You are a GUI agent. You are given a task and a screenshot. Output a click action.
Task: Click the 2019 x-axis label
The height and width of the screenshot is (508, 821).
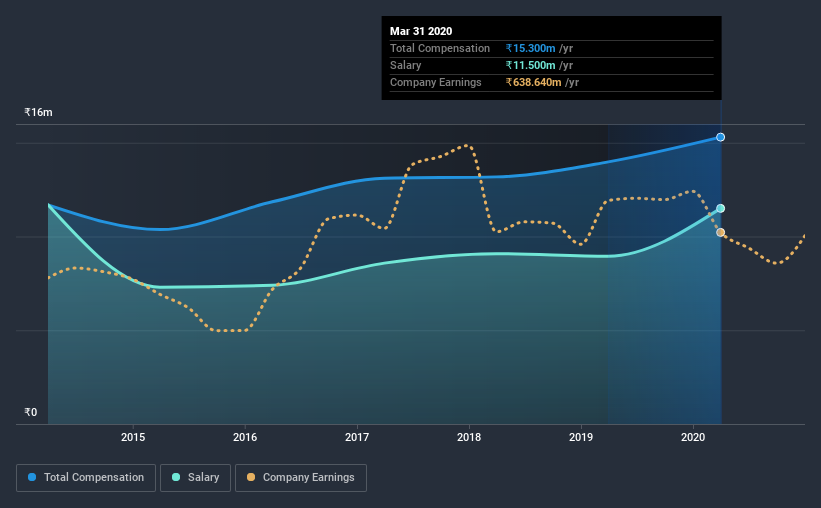pos(581,437)
